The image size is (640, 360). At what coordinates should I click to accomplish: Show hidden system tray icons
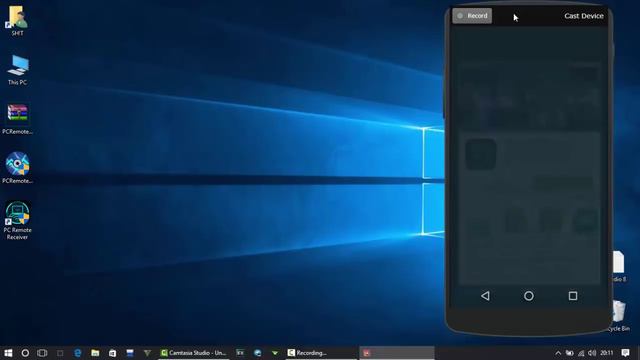pos(558,353)
